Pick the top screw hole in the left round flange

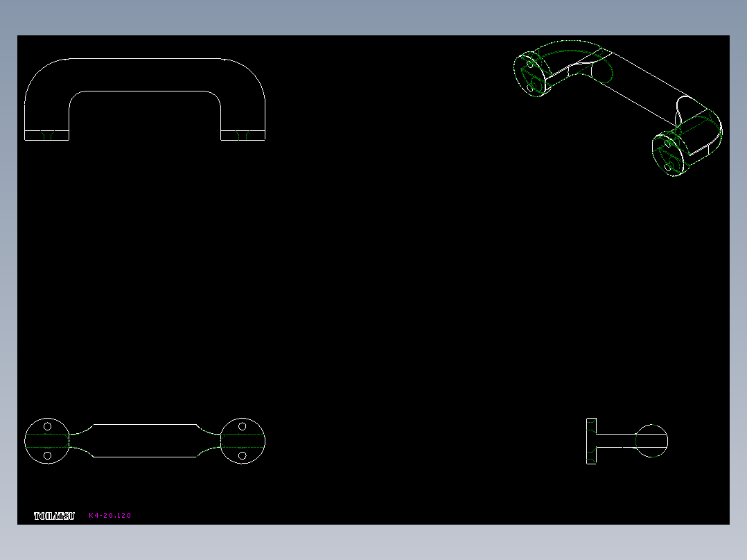click(48, 426)
